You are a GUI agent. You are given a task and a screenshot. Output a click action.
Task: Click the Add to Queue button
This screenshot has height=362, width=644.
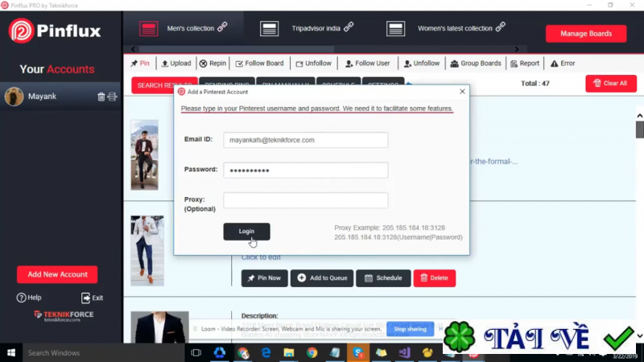[x=322, y=278]
